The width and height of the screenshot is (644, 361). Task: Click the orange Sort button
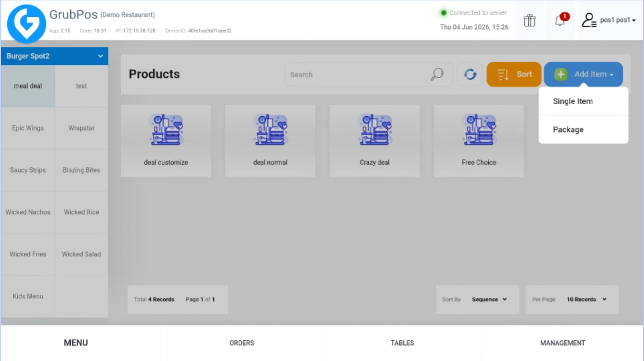[x=514, y=74]
